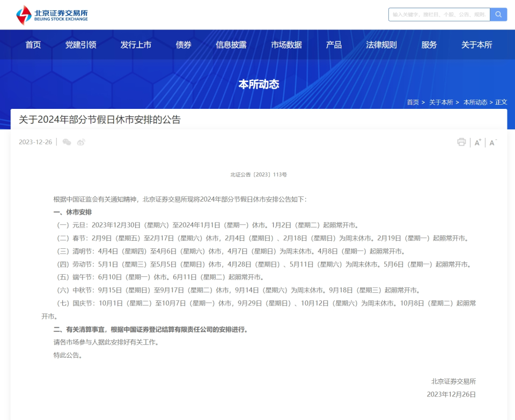Click the 元旦 holiday arrangement line
This screenshot has width=515, height=420.
pyautogui.click(x=208, y=225)
